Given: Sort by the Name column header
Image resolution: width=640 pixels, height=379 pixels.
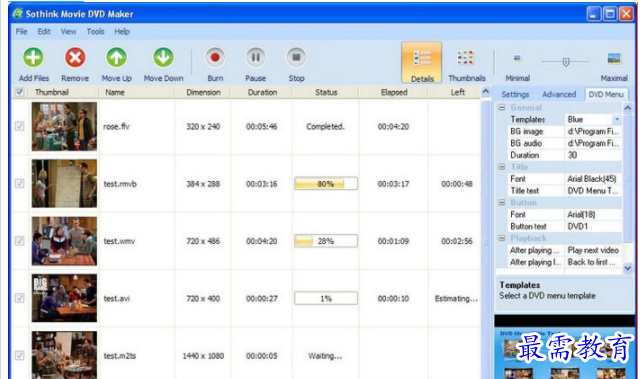Looking at the screenshot, I should 137,92.
